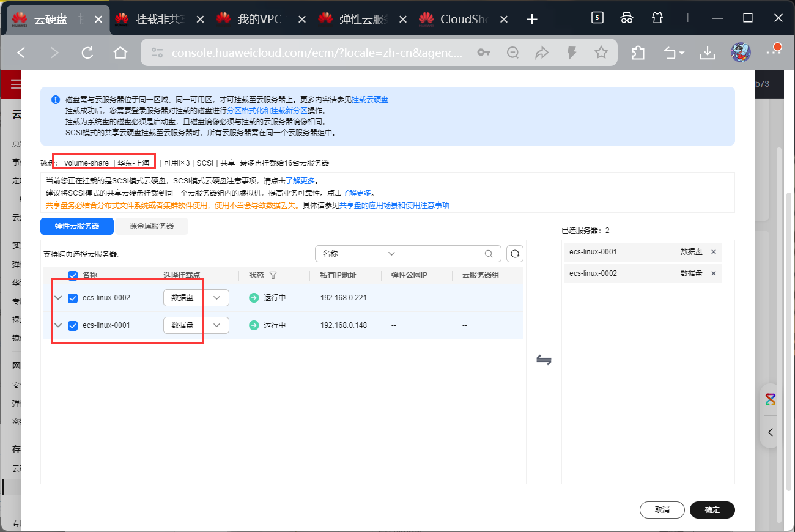The image size is (795, 532).
Task: Open the user profile avatar
Action: [x=741, y=53]
